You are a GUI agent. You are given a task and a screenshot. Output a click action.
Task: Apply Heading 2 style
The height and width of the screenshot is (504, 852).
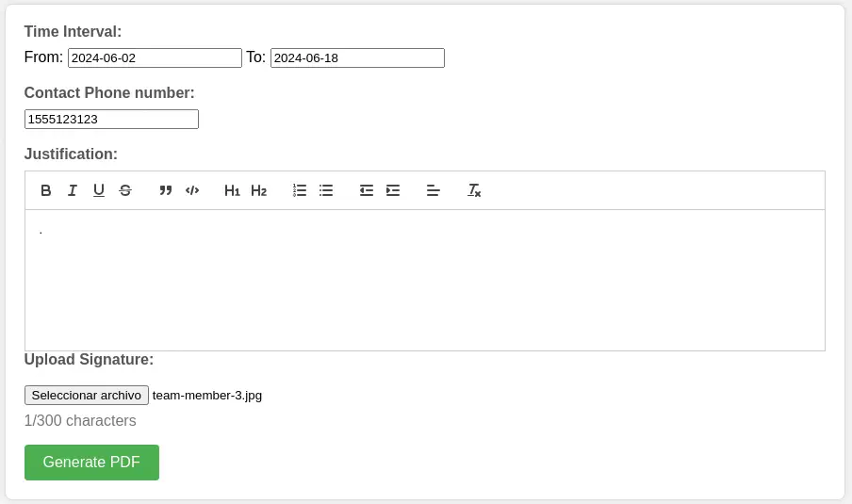[258, 190]
